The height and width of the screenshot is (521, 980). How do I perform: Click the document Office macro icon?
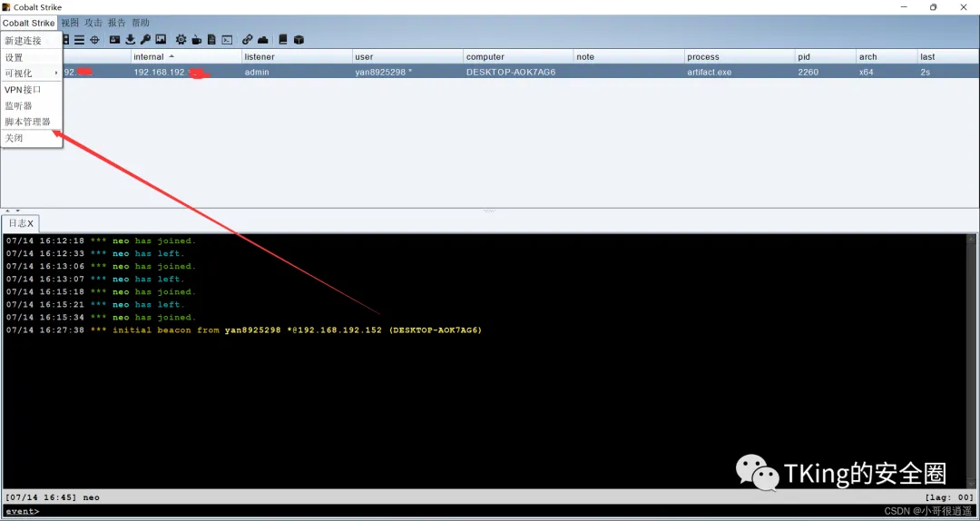[211, 40]
